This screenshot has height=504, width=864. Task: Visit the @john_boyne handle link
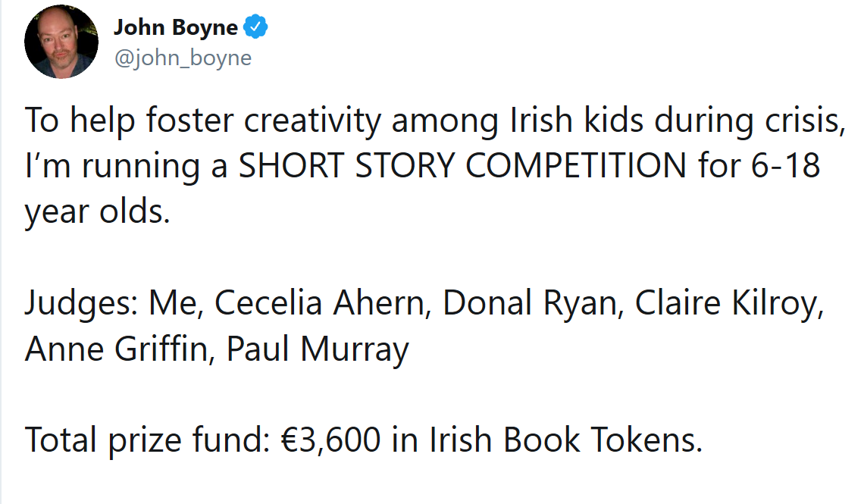[x=183, y=58]
